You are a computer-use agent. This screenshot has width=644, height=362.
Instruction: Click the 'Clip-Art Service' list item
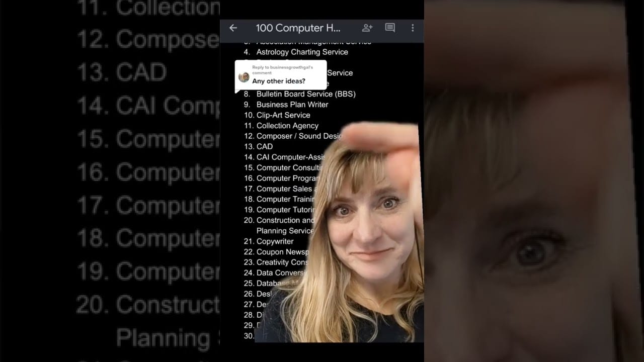tap(283, 115)
